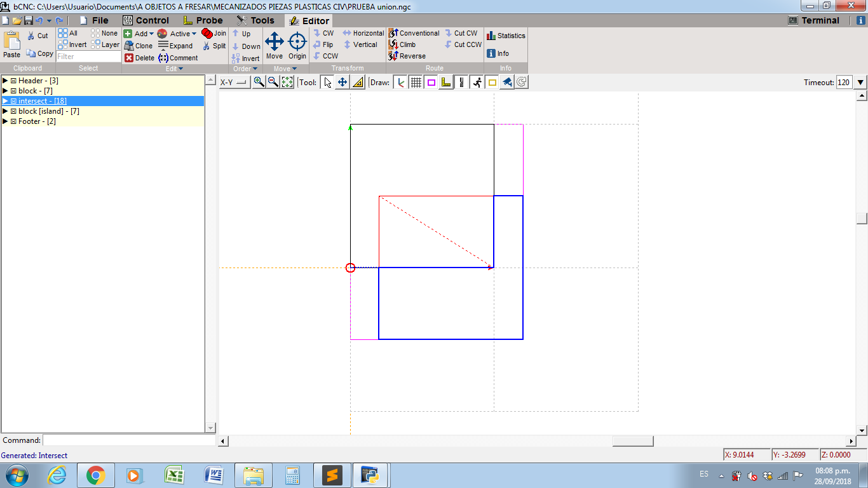Switch to the Probe tab
The width and height of the screenshot is (868, 488).
(203, 20)
